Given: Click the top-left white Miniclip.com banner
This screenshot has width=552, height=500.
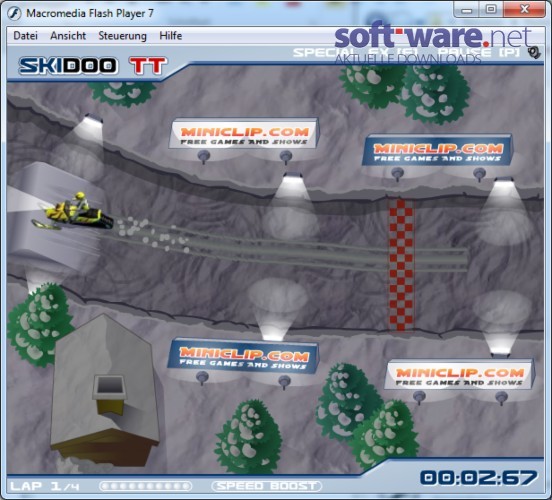Looking at the screenshot, I should point(244,134).
